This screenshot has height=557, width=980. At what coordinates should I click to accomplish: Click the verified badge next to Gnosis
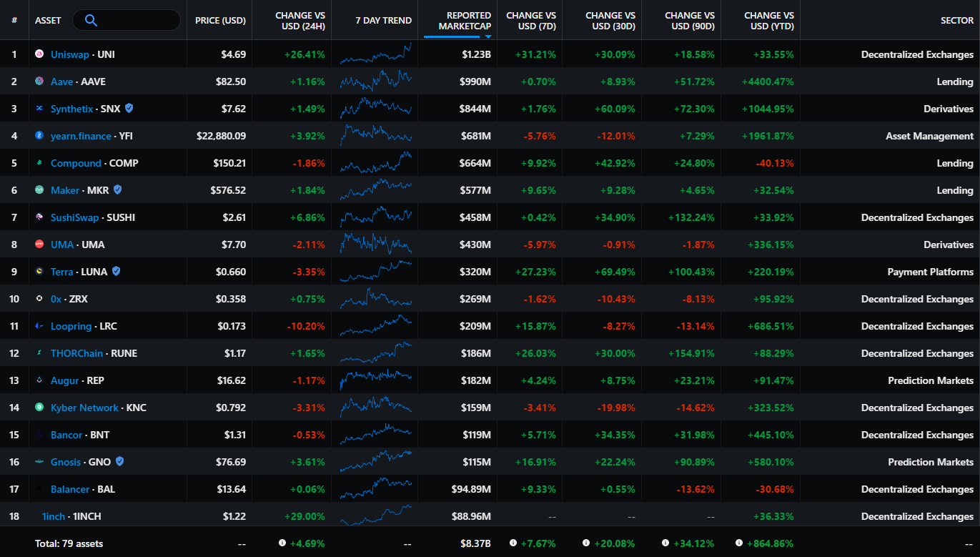119,461
